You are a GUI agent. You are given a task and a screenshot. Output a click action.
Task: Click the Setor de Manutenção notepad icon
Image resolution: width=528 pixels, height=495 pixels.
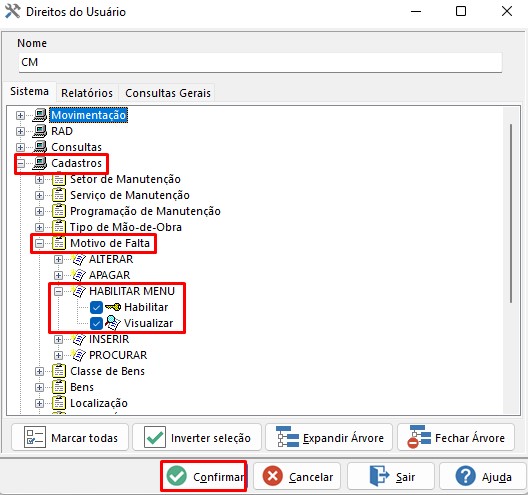pos(59,179)
